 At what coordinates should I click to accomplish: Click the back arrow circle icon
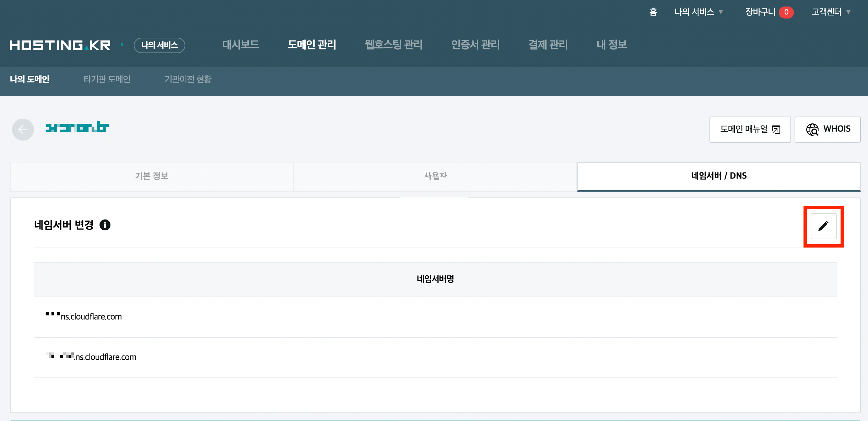[23, 130]
